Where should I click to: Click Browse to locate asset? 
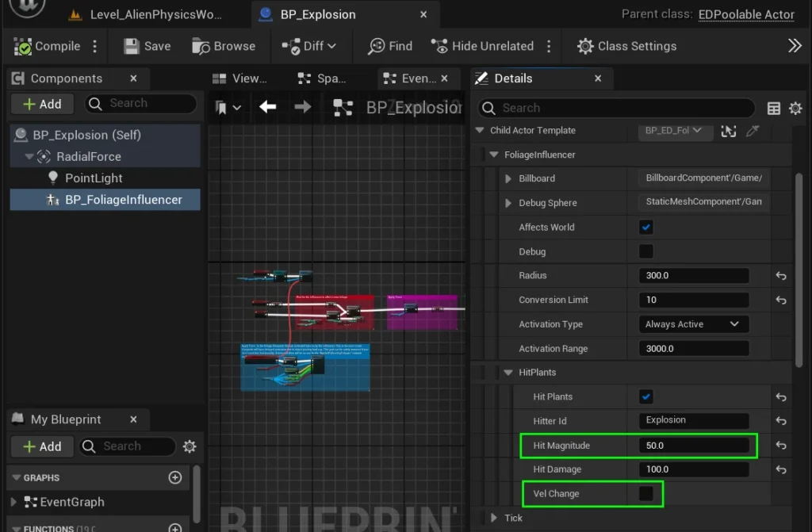click(224, 46)
